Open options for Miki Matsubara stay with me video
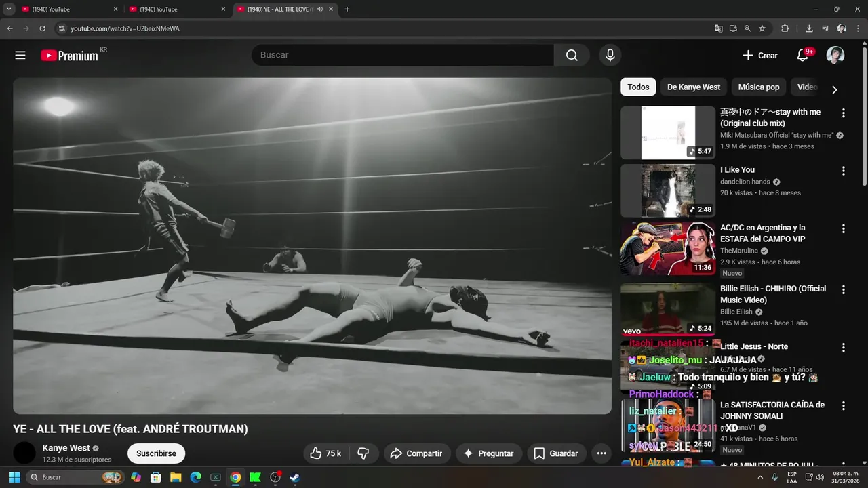 click(x=844, y=113)
